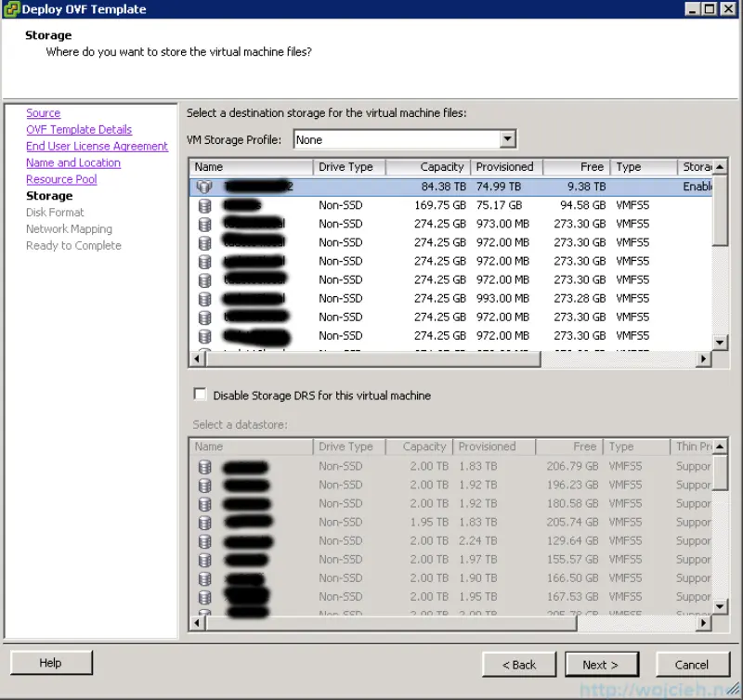Navigate to the Source step

click(43, 112)
